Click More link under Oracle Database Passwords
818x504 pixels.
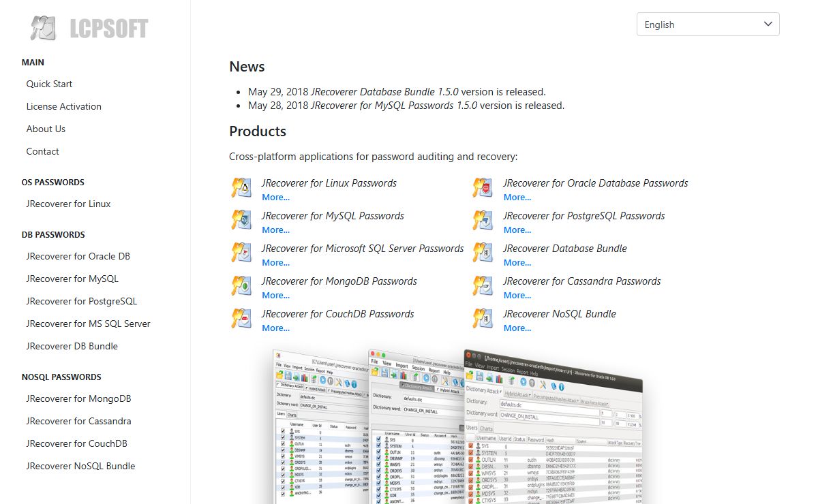[x=517, y=198]
